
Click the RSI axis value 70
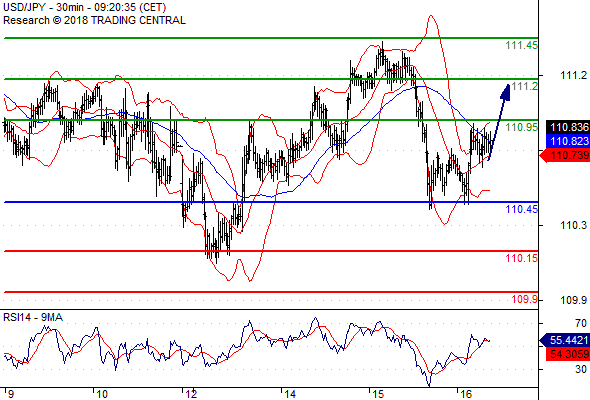point(581,323)
